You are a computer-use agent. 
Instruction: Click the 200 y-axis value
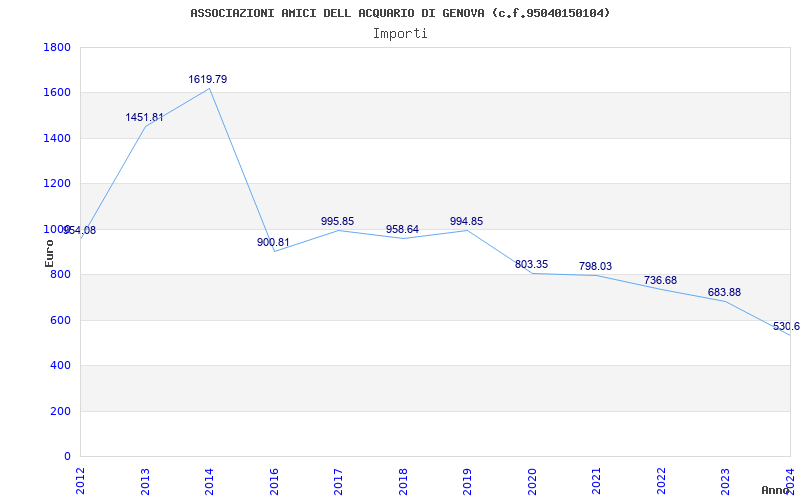[60, 411]
